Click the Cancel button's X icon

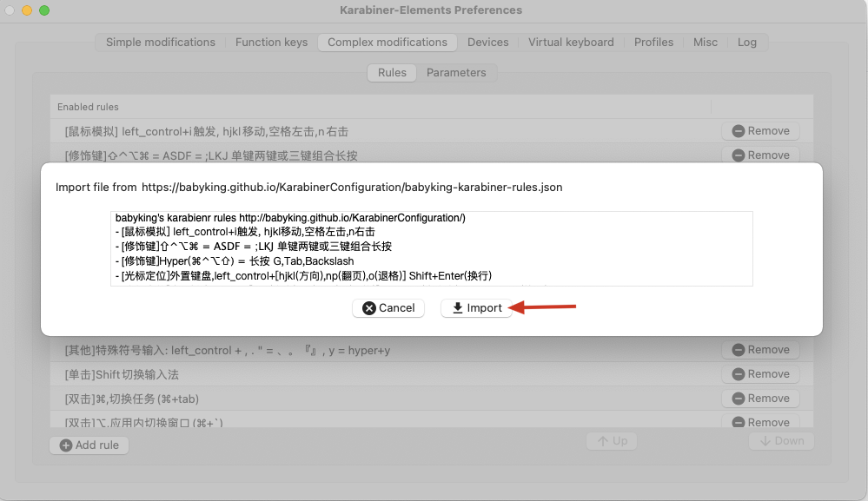coord(369,308)
